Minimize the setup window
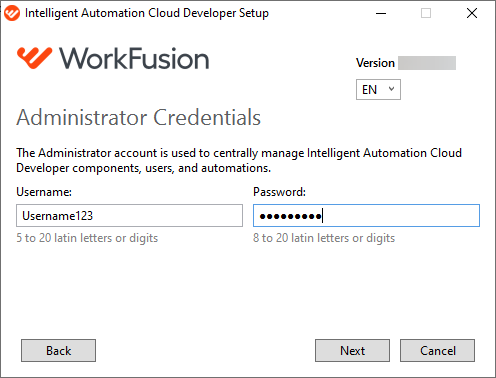Image resolution: width=496 pixels, height=378 pixels. pos(381,13)
